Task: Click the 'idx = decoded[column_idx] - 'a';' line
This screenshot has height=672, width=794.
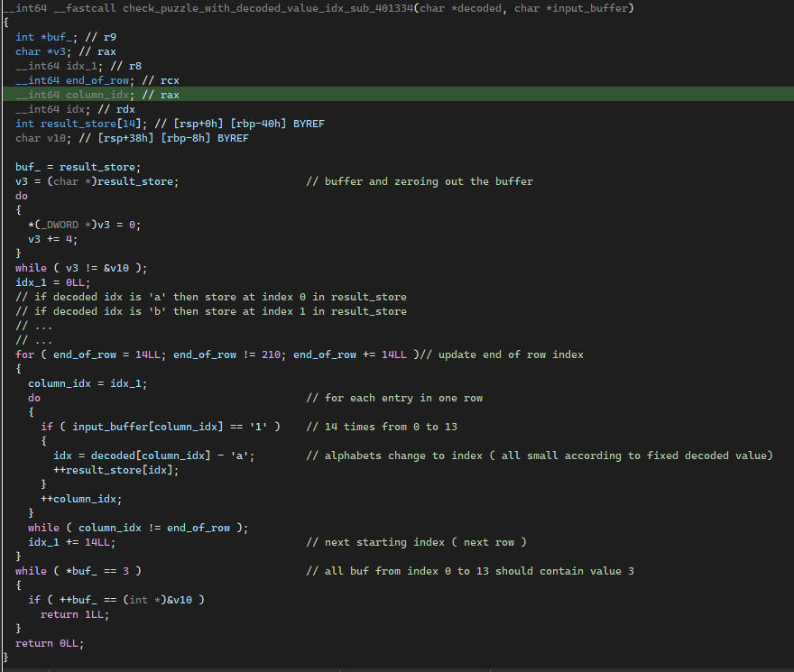Action: tap(154, 456)
